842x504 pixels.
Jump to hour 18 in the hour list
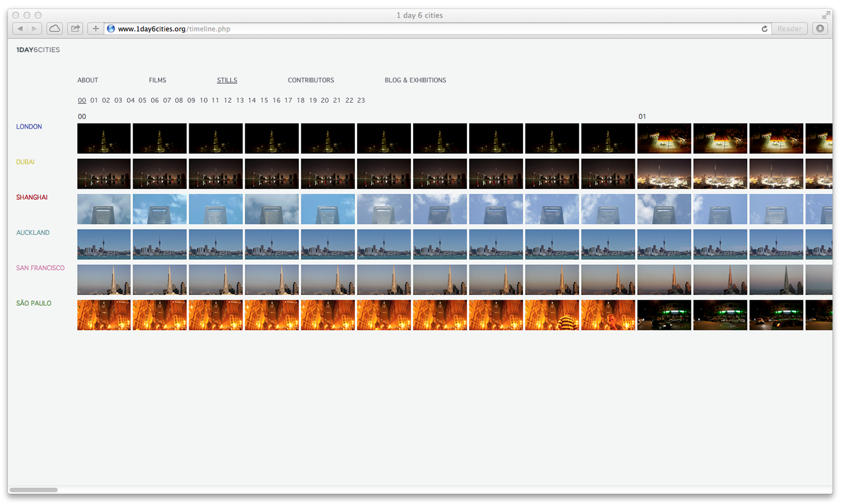click(x=300, y=100)
